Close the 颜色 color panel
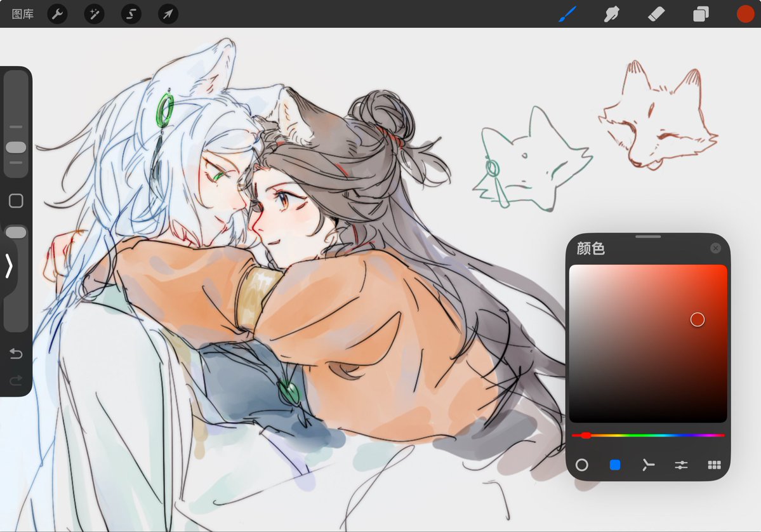 715,248
